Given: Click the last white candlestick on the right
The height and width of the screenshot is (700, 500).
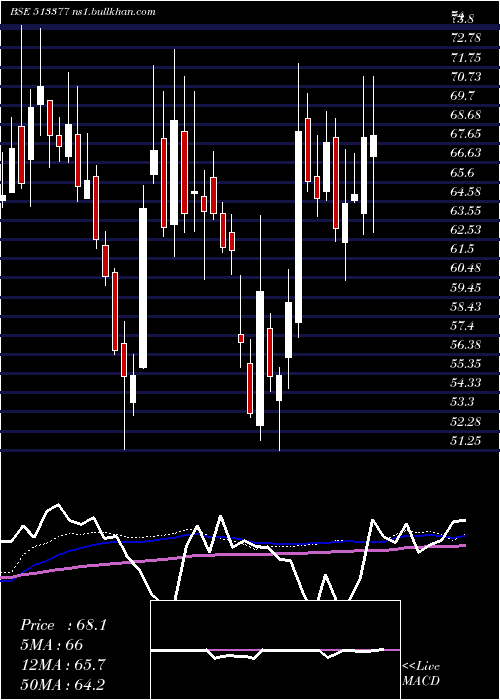Looking at the screenshot, I should coord(373,146).
